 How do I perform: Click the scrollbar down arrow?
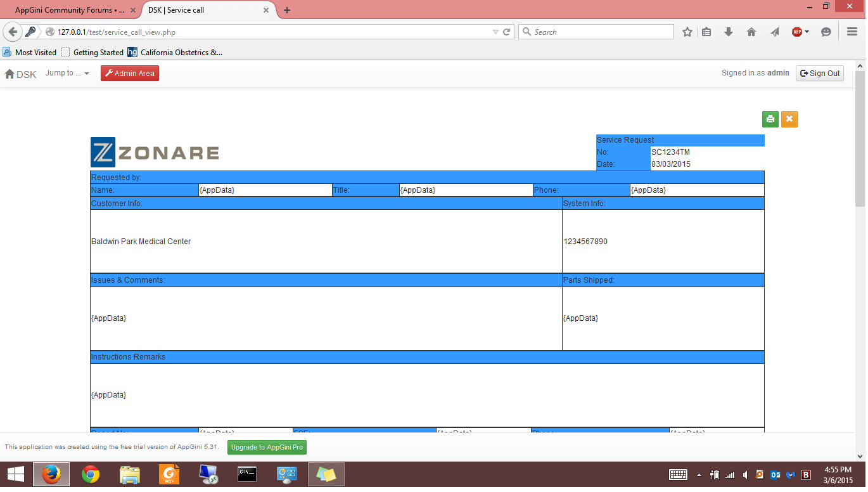coord(860,456)
